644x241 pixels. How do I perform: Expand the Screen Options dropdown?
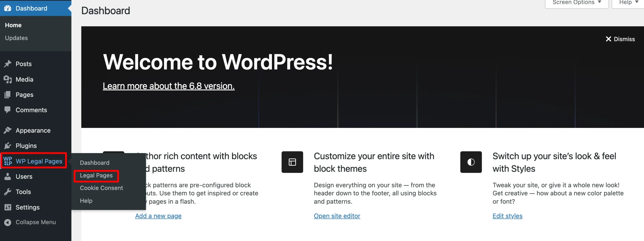(x=577, y=3)
